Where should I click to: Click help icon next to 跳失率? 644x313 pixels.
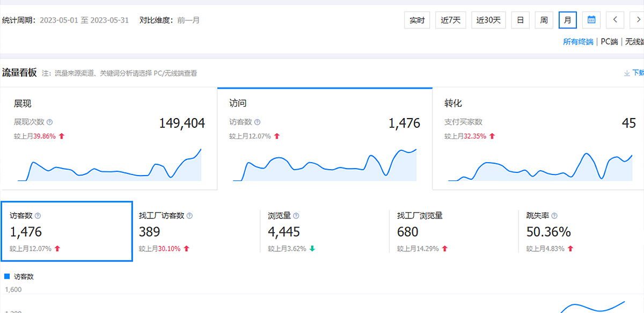[554, 216]
